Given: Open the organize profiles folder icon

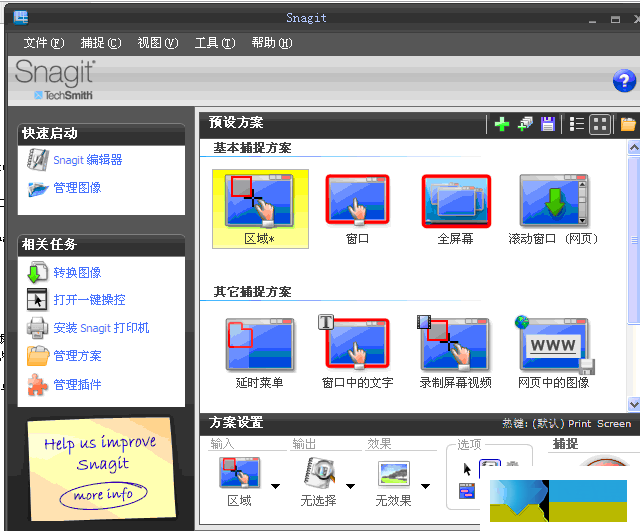Looking at the screenshot, I should click(x=628, y=124).
